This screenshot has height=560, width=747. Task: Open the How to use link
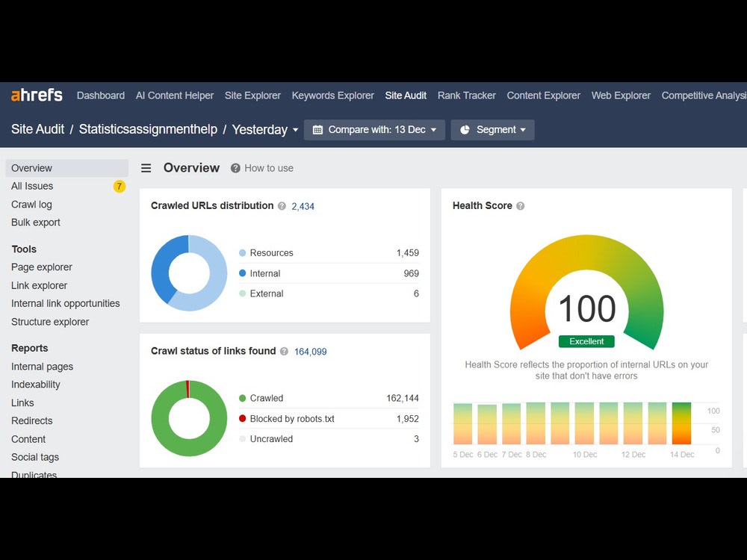pos(269,168)
